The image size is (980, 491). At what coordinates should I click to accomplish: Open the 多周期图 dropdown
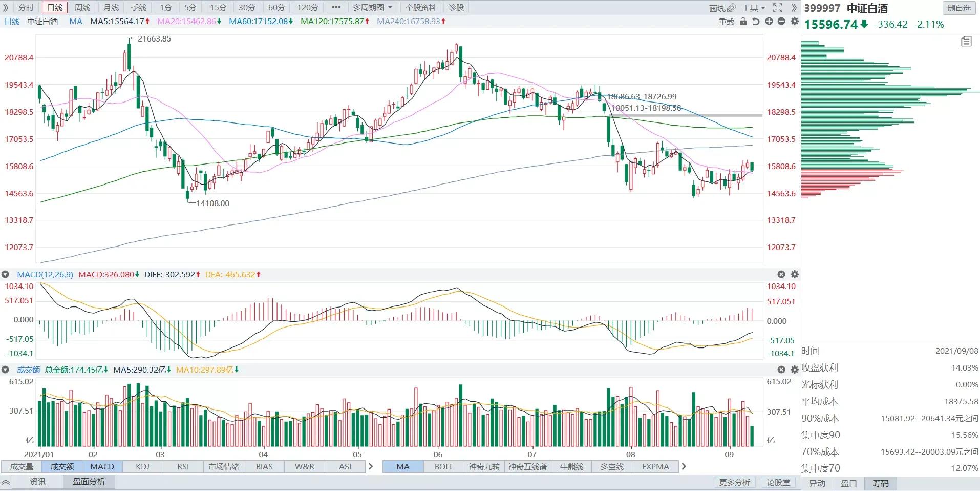tap(373, 8)
